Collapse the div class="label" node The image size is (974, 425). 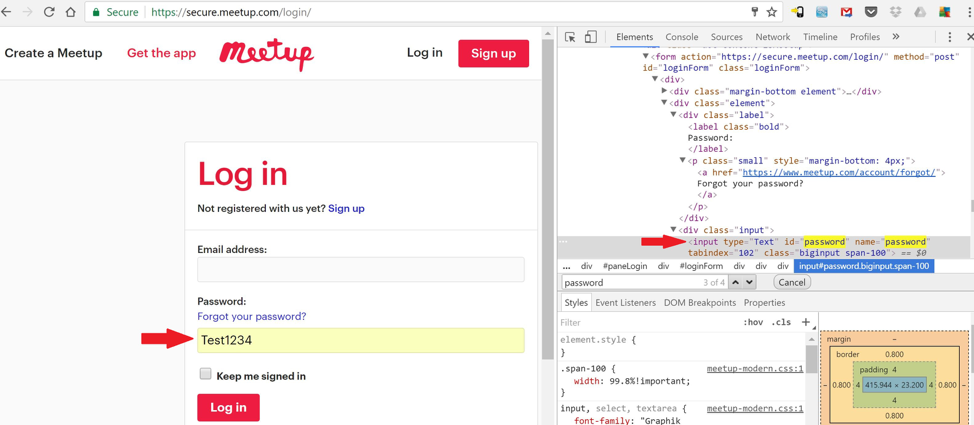coord(674,115)
